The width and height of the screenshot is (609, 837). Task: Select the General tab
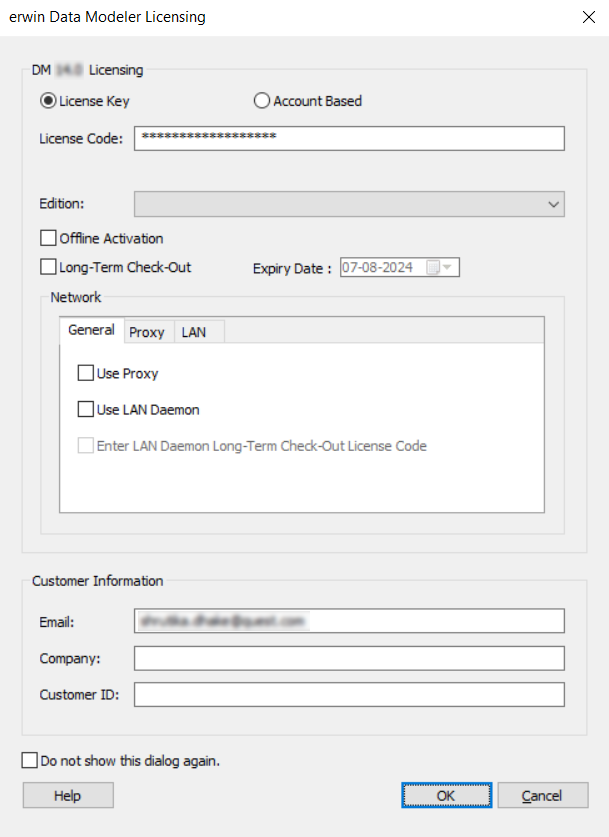click(91, 330)
